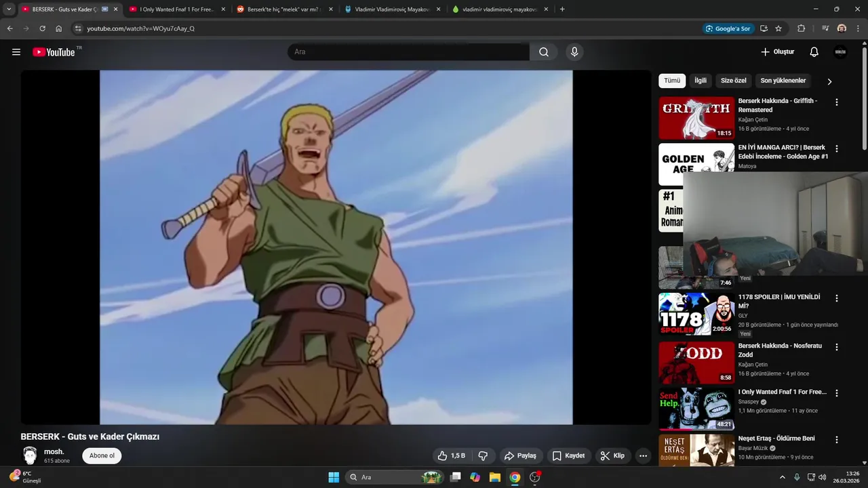Show hidden system tray icons
This screenshot has width=868, height=488.
[x=782, y=477]
